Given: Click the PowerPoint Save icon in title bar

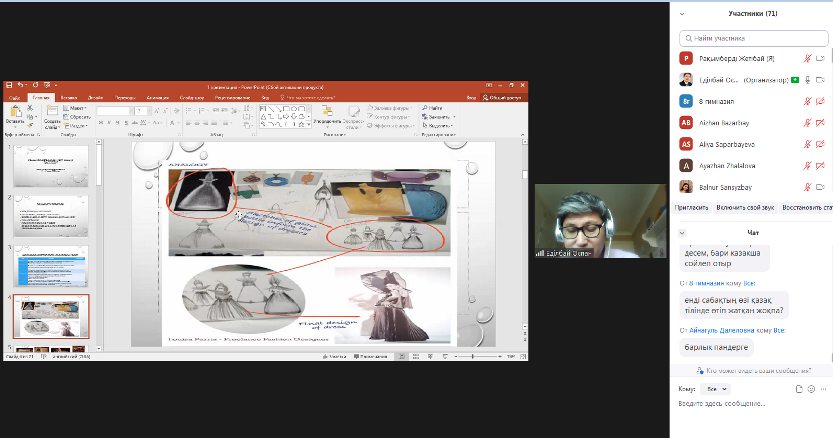Looking at the screenshot, I should coord(8,87).
